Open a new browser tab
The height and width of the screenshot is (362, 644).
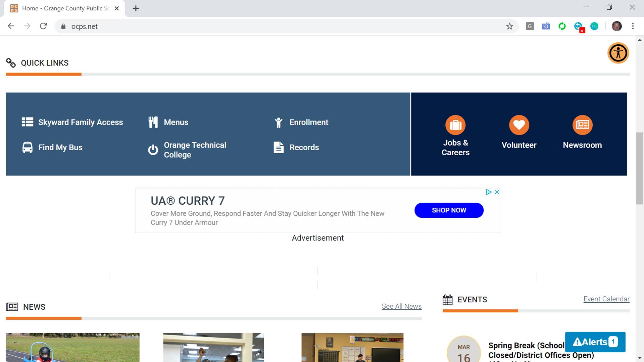[136, 8]
